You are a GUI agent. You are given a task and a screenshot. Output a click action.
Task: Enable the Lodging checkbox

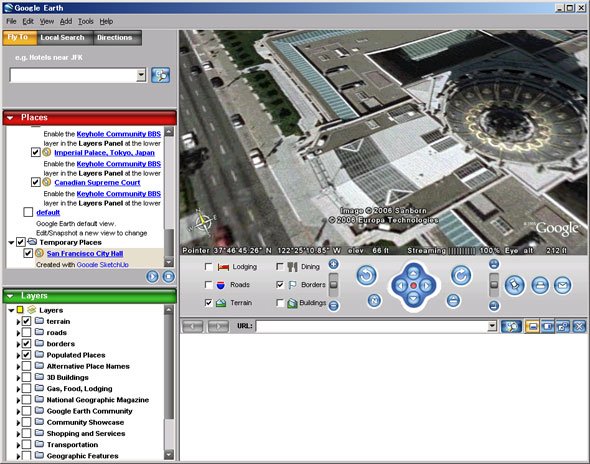click(x=208, y=266)
